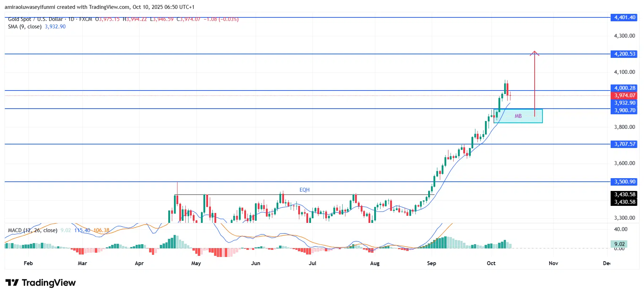The image size is (644, 296).
Task: Click the red 3,974.07 current price tag
Action: coord(624,95)
